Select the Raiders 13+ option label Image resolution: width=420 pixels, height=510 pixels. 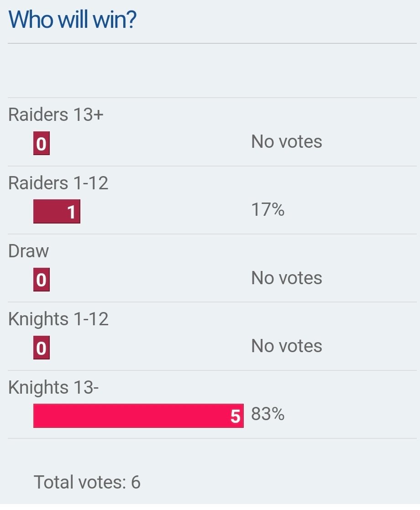(56, 114)
